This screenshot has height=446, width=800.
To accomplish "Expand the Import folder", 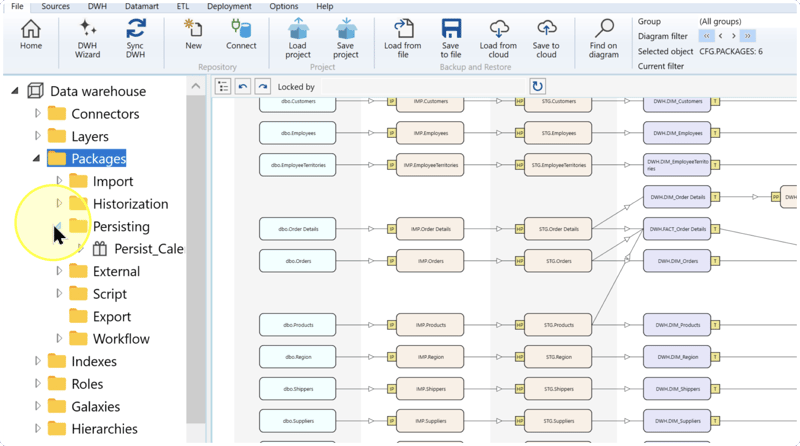I will [59, 181].
